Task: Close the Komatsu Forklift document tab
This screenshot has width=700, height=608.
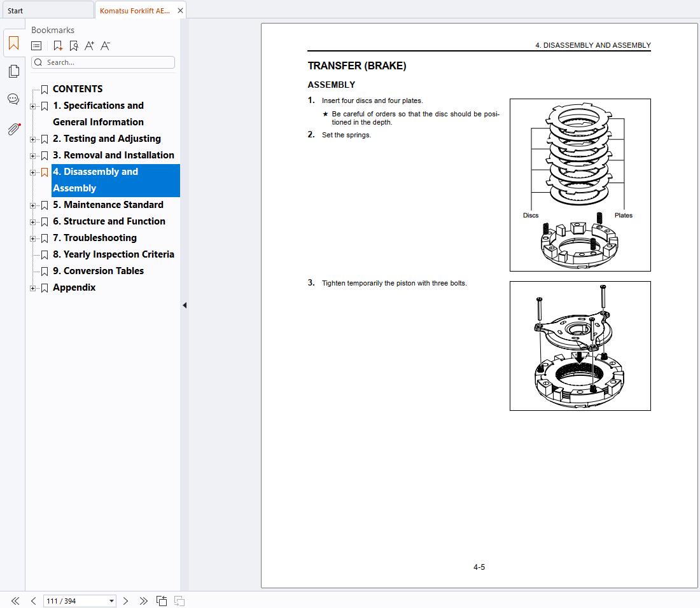Action: pyautogui.click(x=180, y=11)
